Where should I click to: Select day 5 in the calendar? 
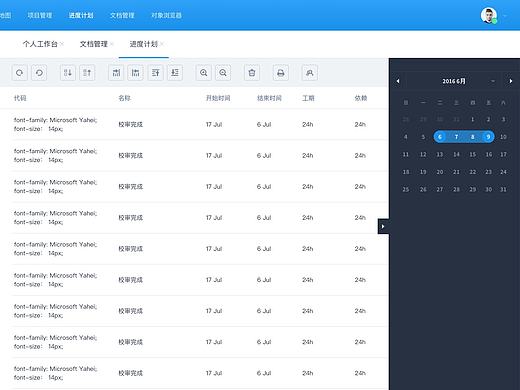(423, 137)
